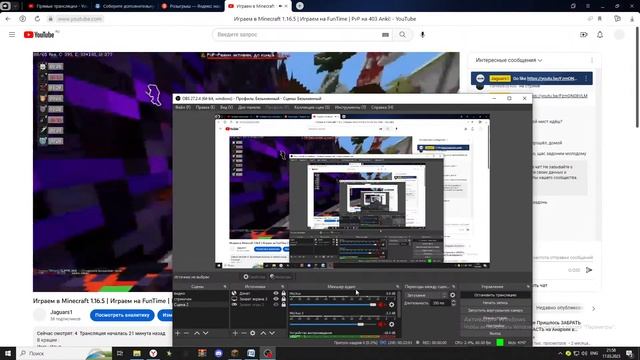The width and height of the screenshot is (640, 360).
Task: Send chat message with the arrow icon
Action: click(x=589, y=270)
